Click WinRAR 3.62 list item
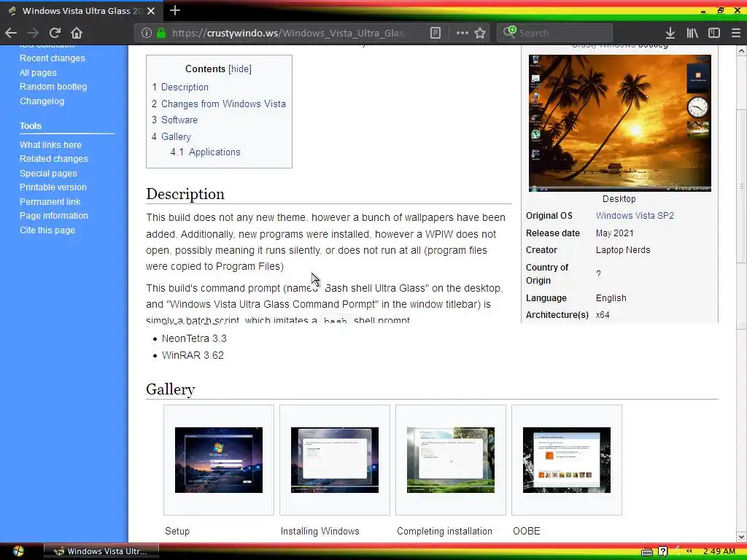This screenshot has width=747, height=560. click(x=193, y=355)
